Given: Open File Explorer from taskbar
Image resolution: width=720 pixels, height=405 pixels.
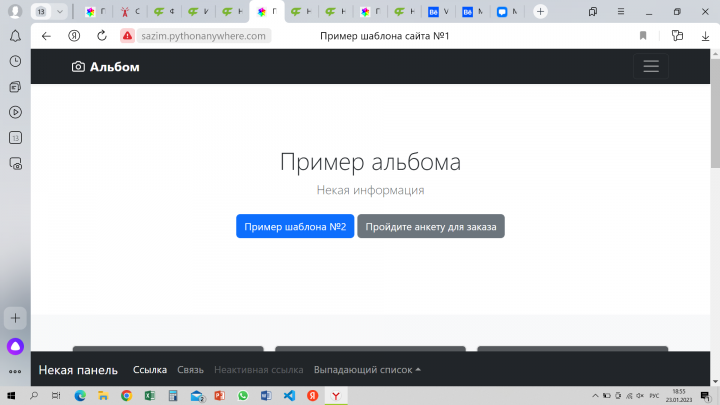Looking at the screenshot, I should [103, 396].
